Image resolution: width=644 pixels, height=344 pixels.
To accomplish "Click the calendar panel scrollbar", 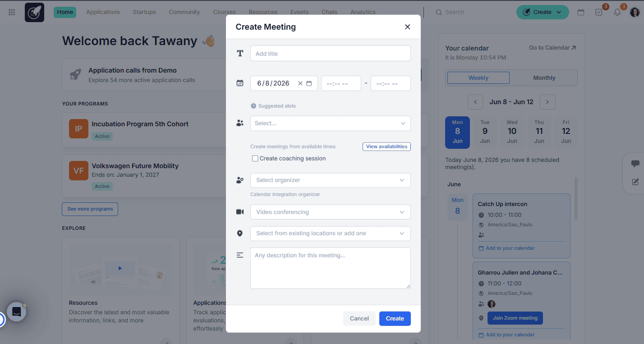I will 575,198.
